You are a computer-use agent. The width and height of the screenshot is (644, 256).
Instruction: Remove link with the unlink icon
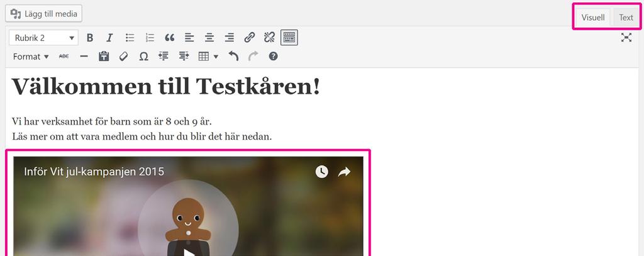pos(269,38)
